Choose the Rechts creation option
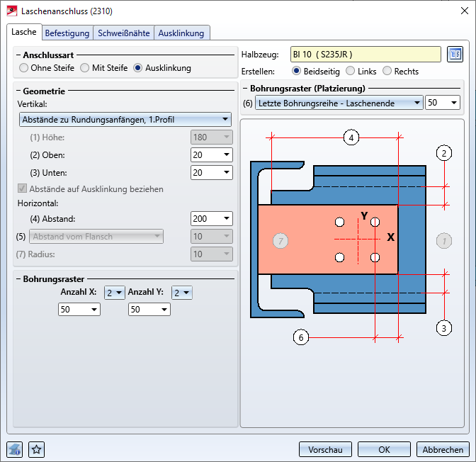476x462 pixels. tap(387, 71)
